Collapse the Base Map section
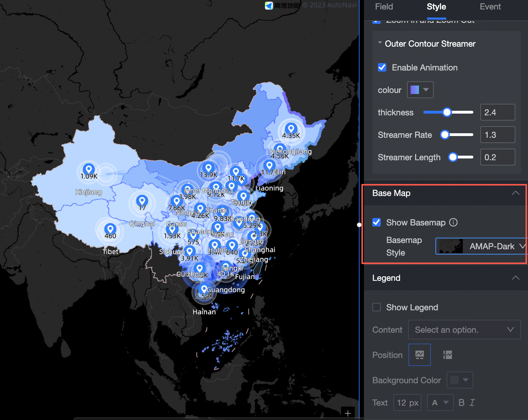Viewport: 528px width, 420px height. pyautogui.click(x=515, y=193)
